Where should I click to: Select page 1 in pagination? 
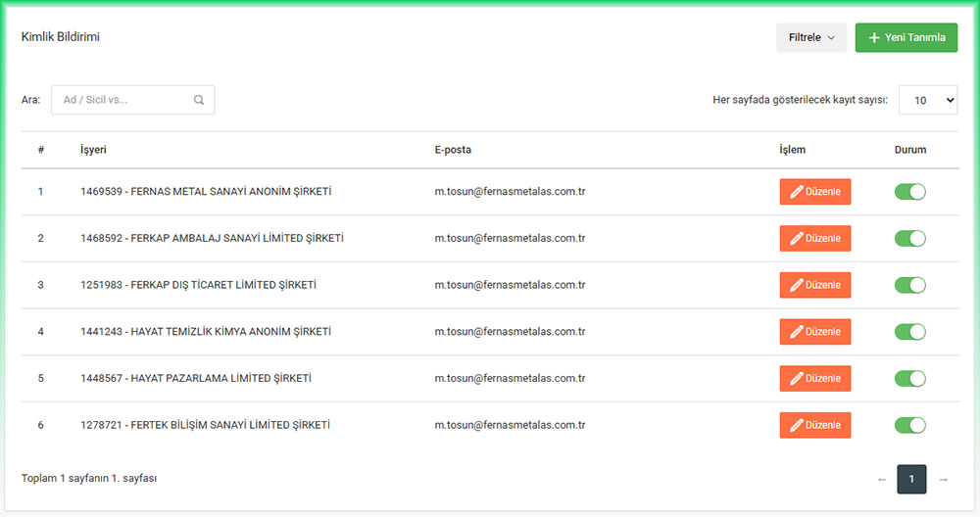point(911,479)
